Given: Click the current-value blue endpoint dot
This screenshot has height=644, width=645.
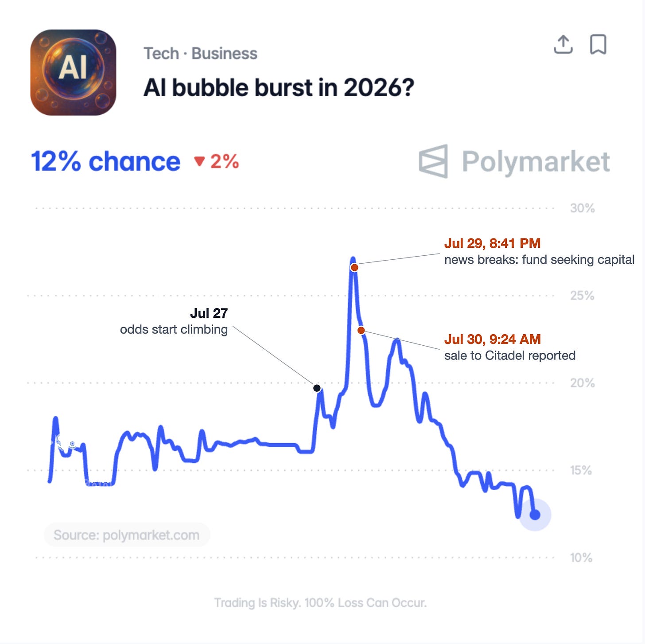Looking at the screenshot, I should point(535,515).
